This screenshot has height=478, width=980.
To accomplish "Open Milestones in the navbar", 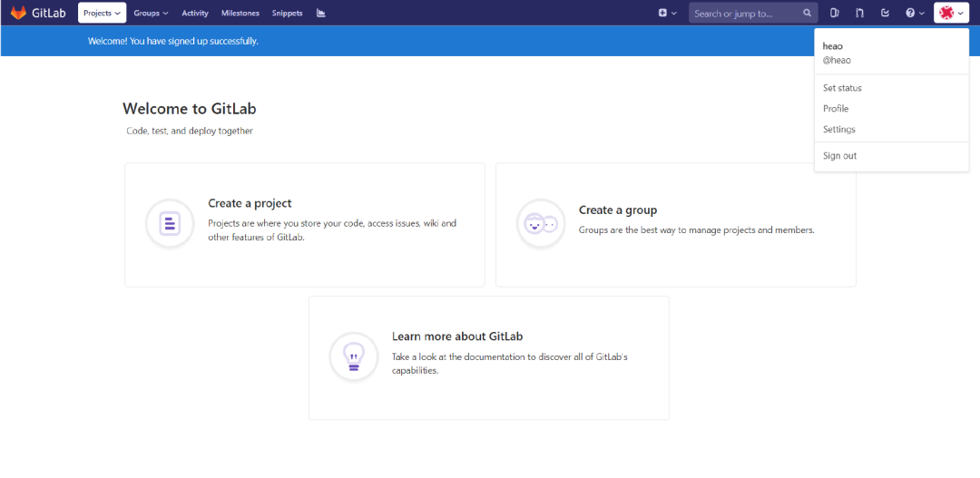I will (240, 13).
